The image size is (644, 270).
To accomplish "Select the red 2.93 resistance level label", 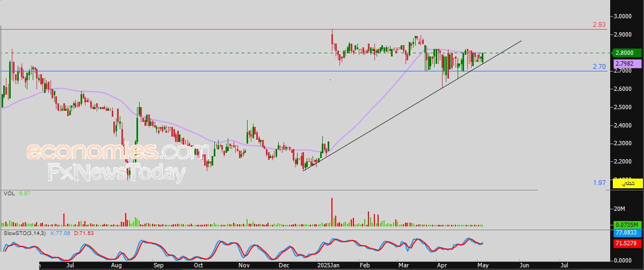I will [599, 25].
